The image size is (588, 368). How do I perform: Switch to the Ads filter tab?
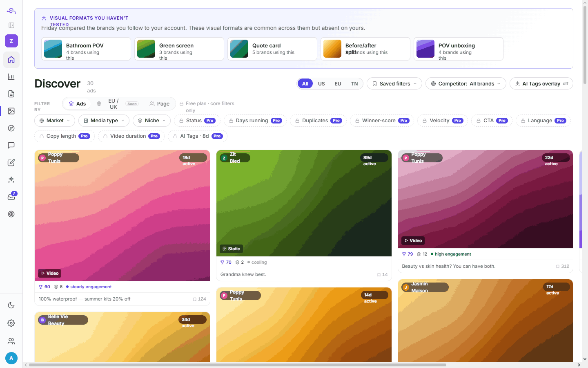coord(77,104)
